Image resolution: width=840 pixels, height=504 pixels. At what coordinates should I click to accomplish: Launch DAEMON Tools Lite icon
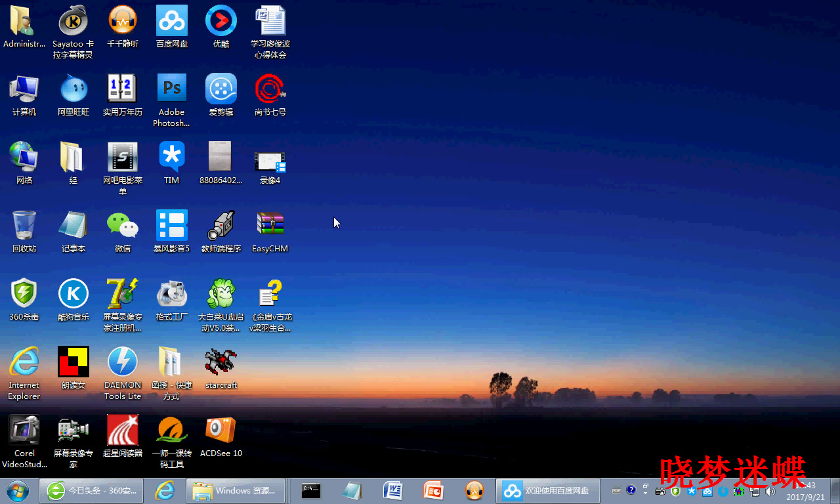pyautogui.click(x=123, y=373)
